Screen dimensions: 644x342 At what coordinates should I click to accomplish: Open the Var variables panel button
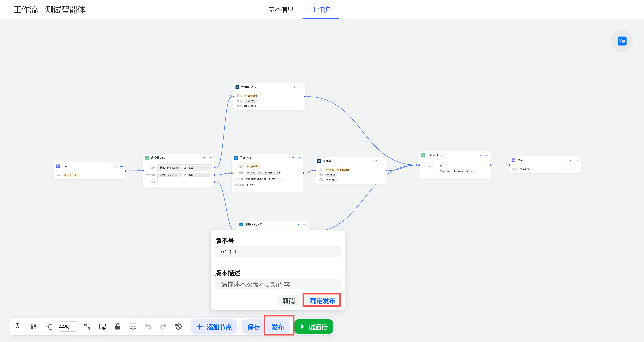pyautogui.click(x=622, y=41)
